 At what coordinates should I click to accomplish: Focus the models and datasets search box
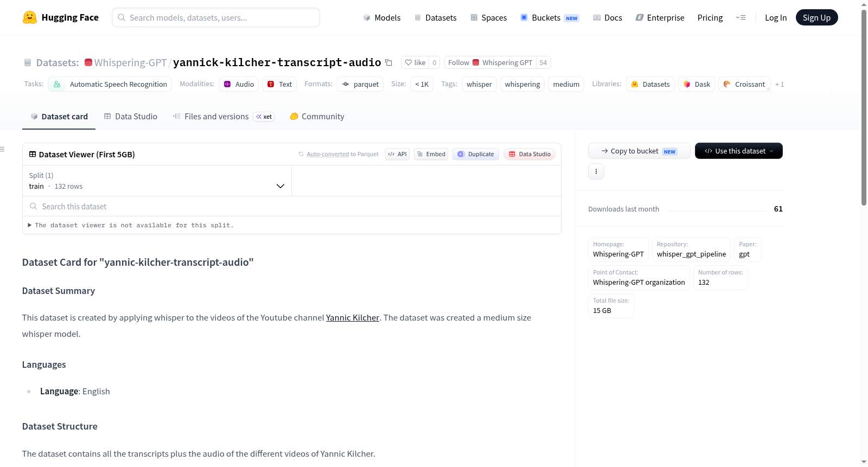(x=216, y=17)
